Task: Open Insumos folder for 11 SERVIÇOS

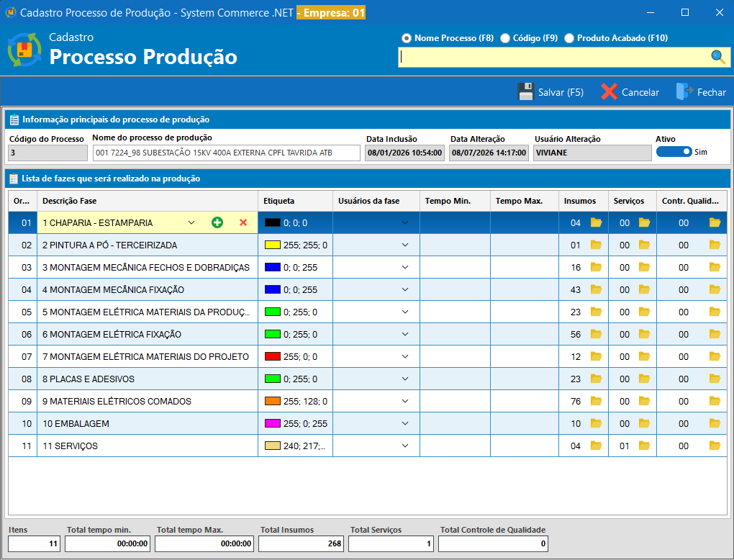Action: (x=596, y=446)
